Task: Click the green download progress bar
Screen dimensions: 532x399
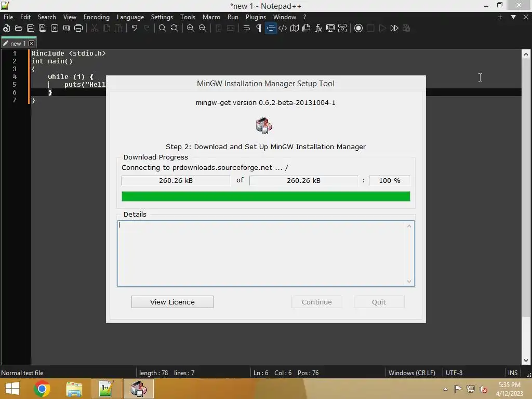Action: (265, 196)
